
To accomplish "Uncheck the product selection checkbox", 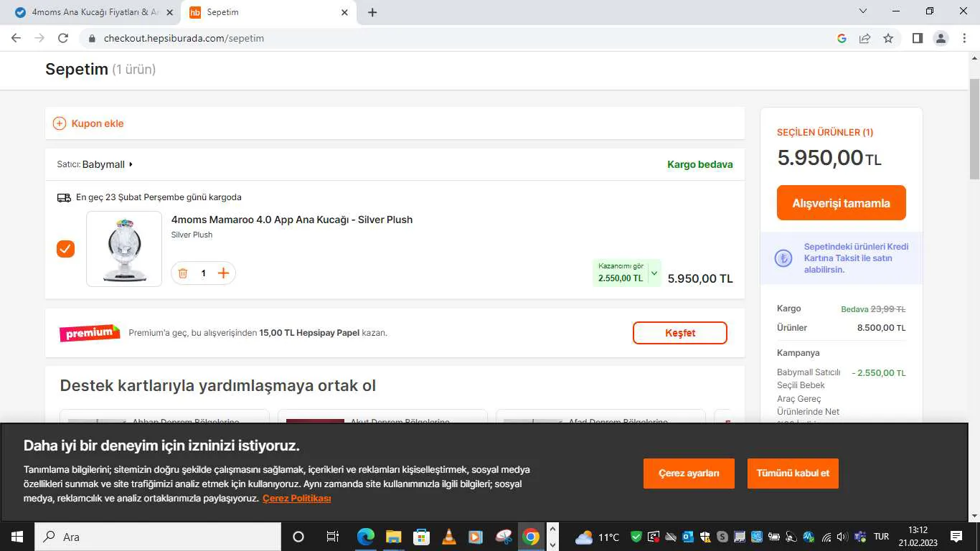I will (x=65, y=249).
